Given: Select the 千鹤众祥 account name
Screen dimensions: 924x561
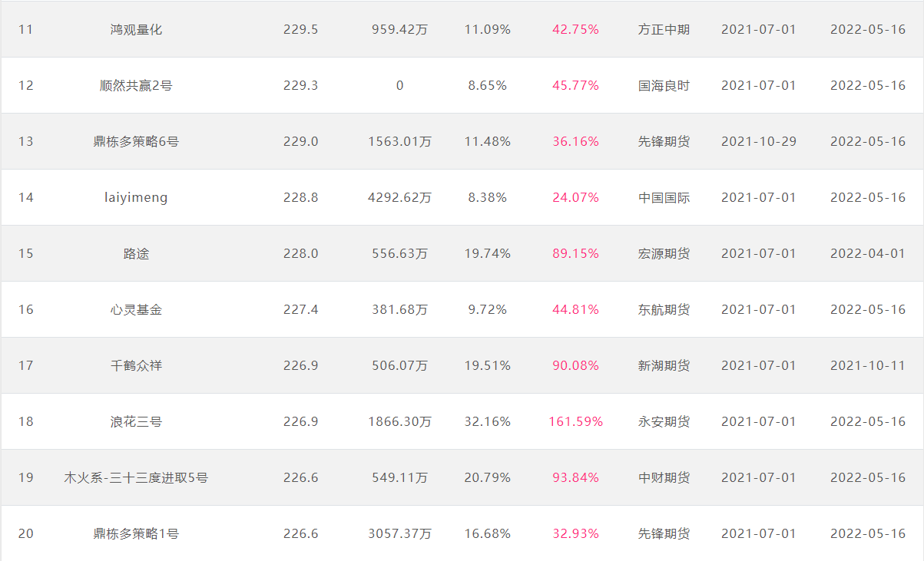Looking at the screenshot, I should point(136,366).
